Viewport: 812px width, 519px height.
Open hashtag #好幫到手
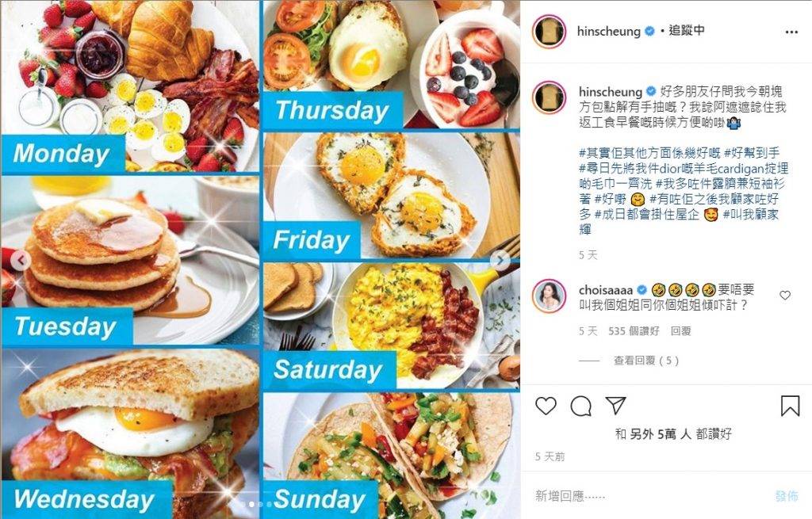[752, 153]
